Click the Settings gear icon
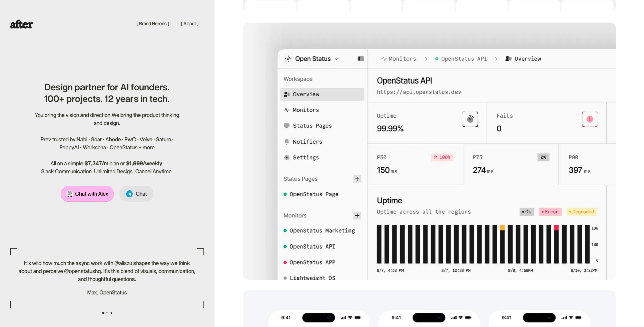Image resolution: width=644 pixels, height=327 pixels. [287, 157]
